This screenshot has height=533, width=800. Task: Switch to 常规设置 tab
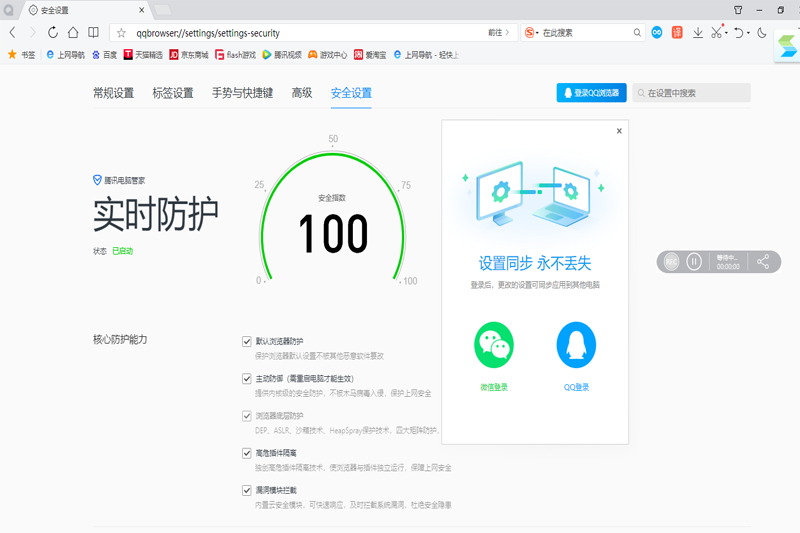point(113,93)
